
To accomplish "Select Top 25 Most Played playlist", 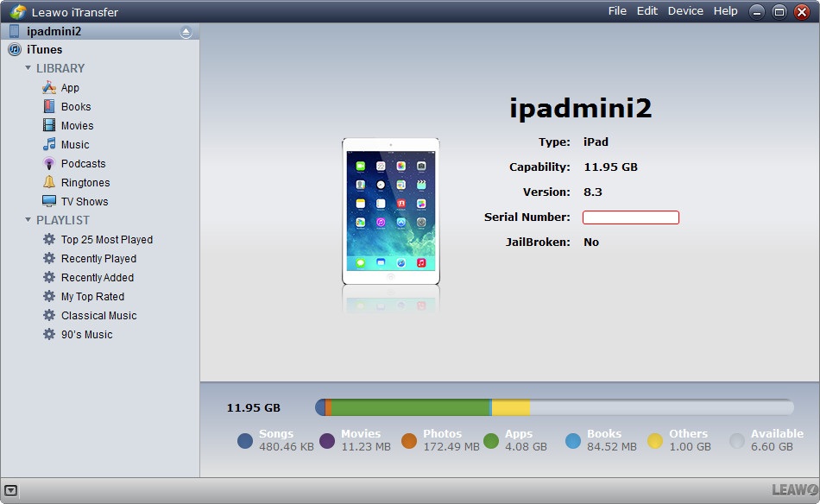I will point(106,240).
